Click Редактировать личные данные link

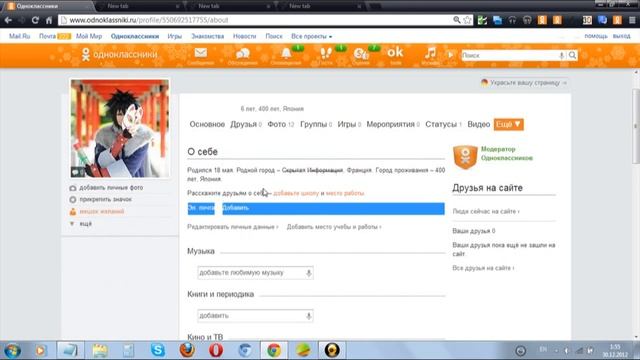pos(233,227)
